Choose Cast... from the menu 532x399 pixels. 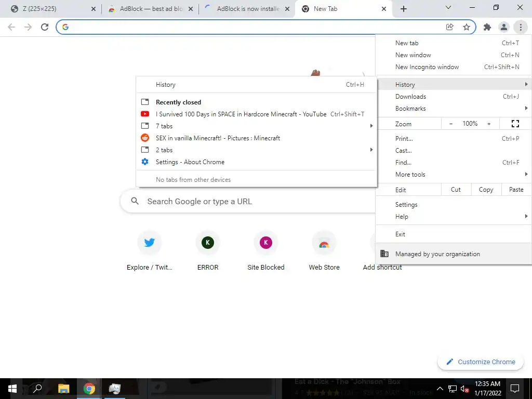454,150
